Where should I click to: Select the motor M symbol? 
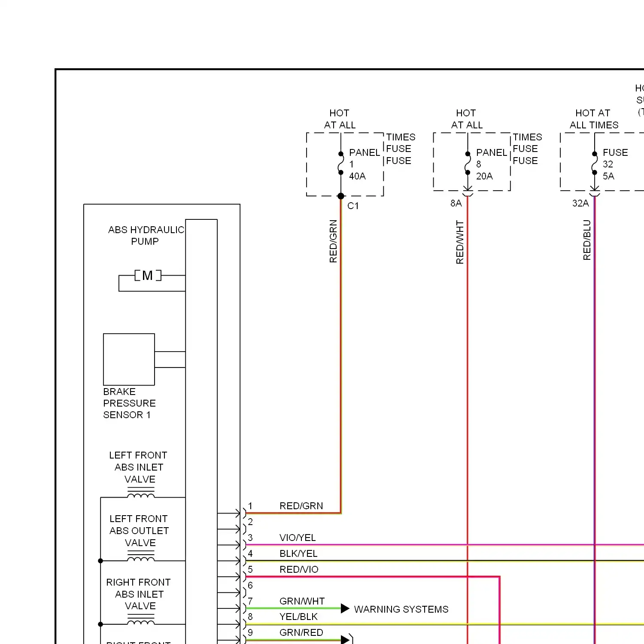point(148,275)
